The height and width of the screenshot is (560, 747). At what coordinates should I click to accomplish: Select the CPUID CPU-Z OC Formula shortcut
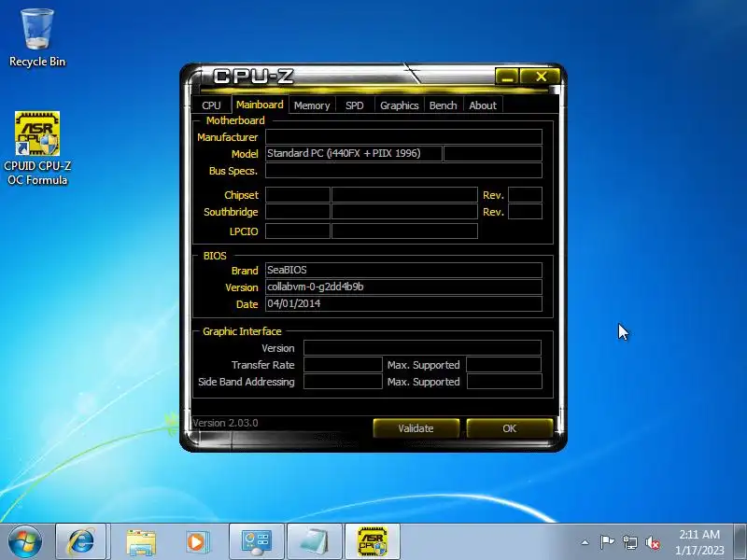point(37,148)
